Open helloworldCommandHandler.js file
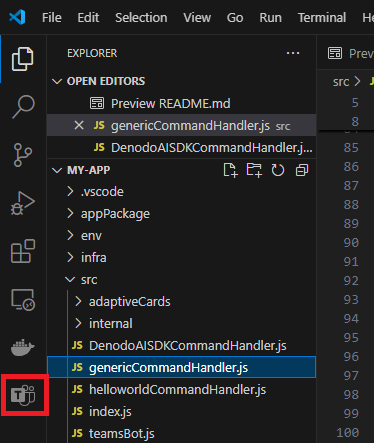 click(181, 389)
